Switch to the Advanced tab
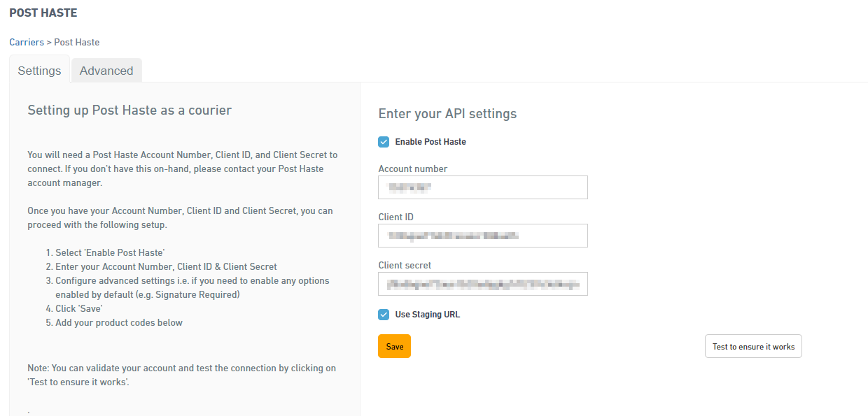Screen dimensions: 868x416 click(x=106, y=71)
